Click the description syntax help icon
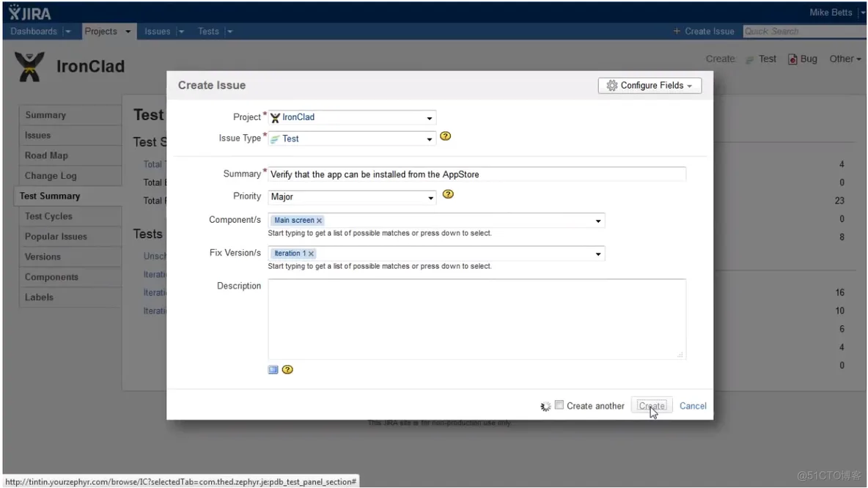The width and height of the screenshot is (868, 488). coord(287,369)
